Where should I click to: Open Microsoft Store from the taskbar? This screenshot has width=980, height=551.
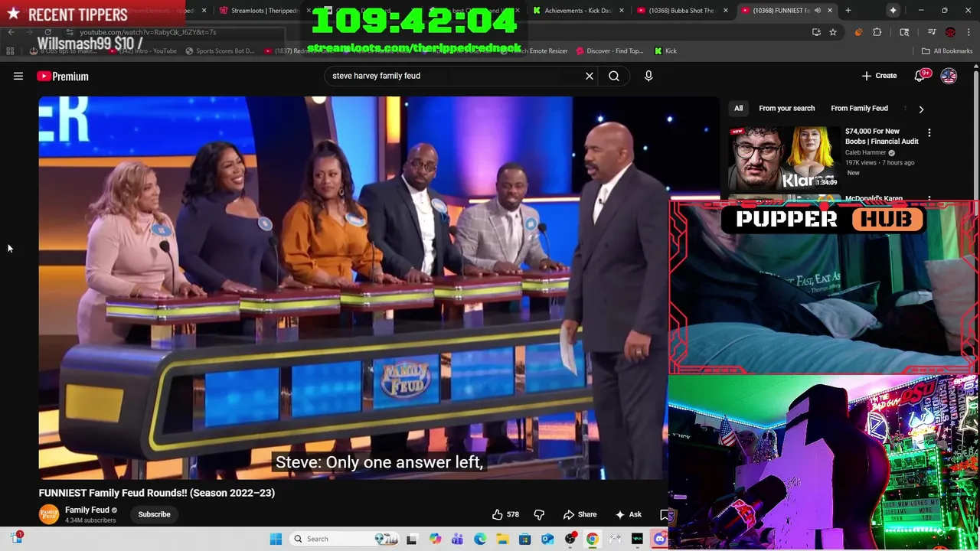525,539
